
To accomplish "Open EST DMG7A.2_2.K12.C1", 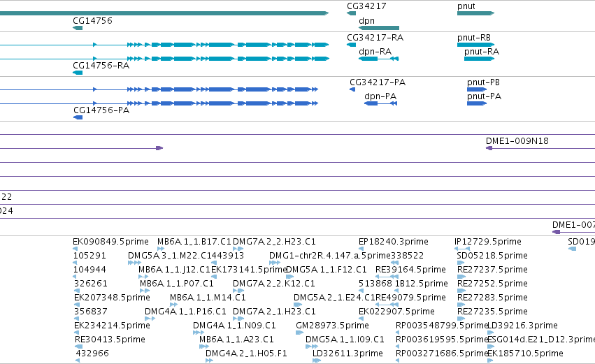I will point(273,284).
